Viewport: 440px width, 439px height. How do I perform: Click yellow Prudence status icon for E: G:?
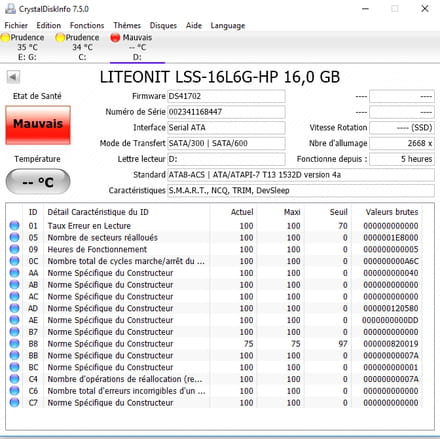point(5,38)
